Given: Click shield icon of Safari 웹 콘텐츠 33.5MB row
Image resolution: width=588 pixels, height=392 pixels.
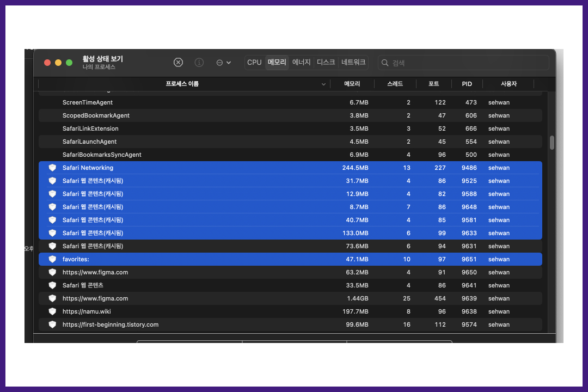Looking at the screenshot, I should pos(52,285).
